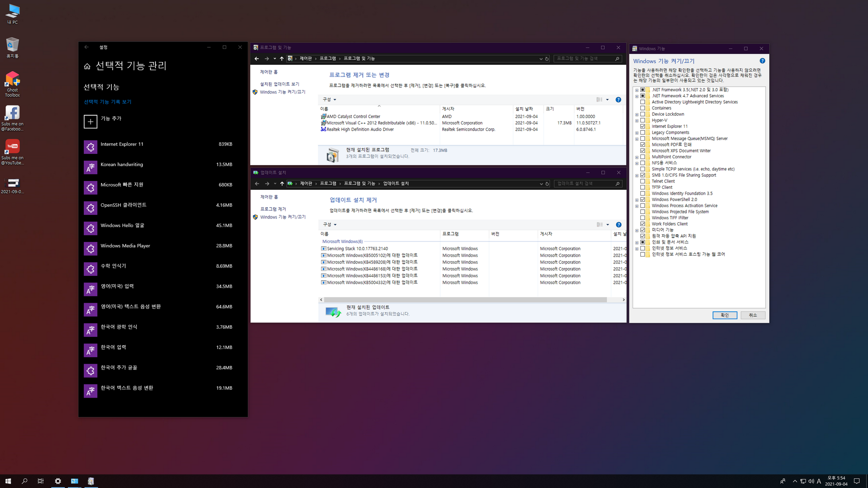Open 선택적 기능 기록 보기 link
868x488 pixels.
point(108,102)
